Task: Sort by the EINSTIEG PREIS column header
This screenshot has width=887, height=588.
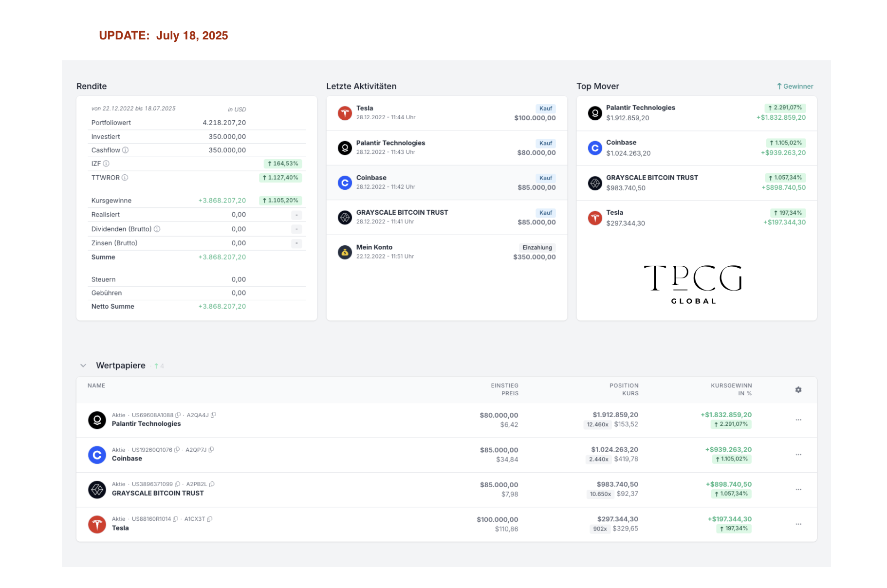Action: pos(504,389)
